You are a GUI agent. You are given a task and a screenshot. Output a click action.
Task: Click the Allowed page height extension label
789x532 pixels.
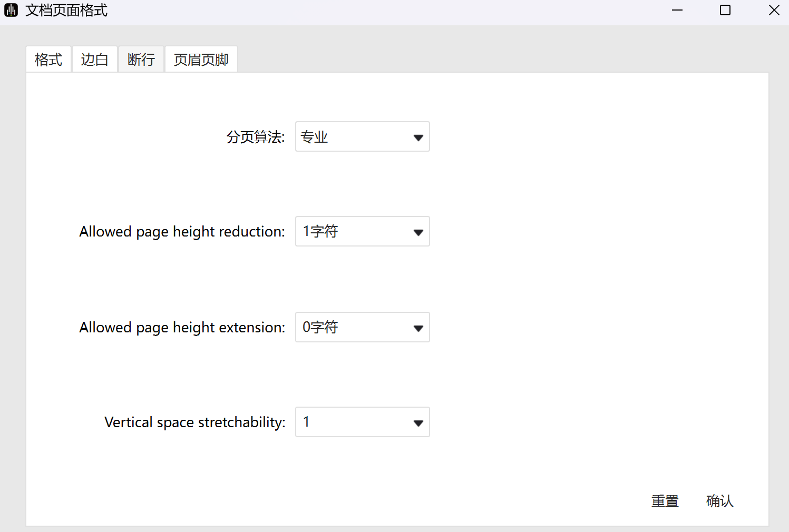(182, 328)
